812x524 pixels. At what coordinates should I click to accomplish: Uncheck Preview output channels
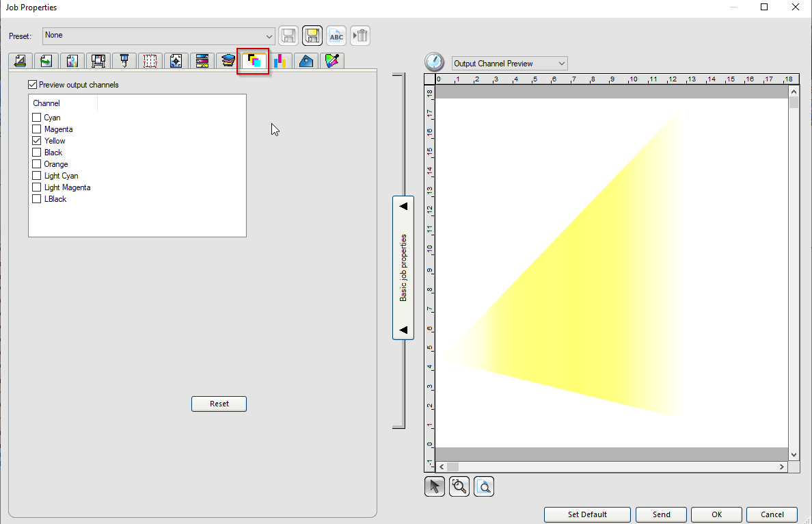pyautogui.click(x=33, y=84)
